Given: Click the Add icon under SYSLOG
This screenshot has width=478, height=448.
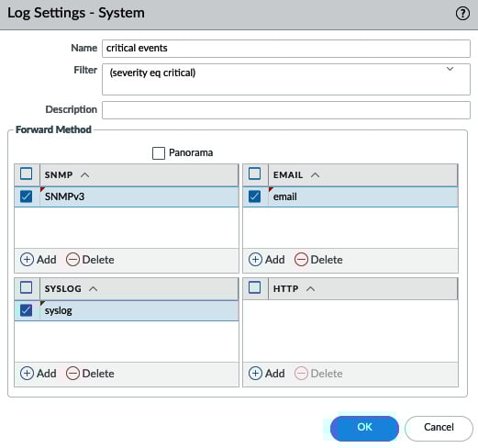Looking at the screenshot, I should (27, 374).
